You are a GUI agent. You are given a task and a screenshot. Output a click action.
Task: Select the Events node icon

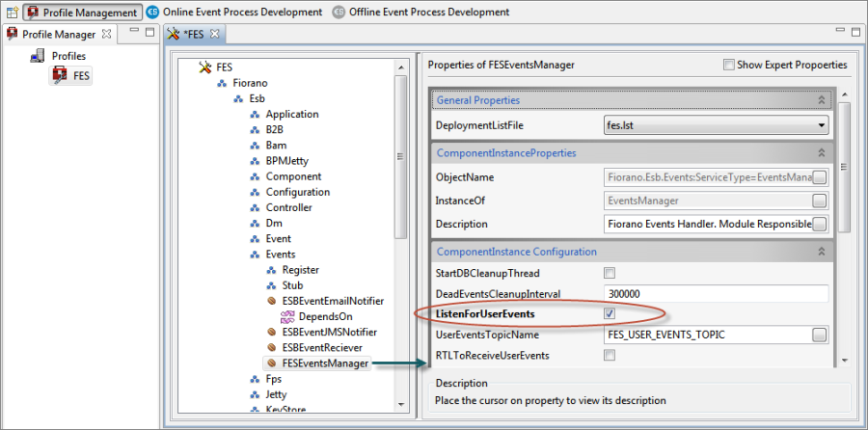tap(255, 255)
